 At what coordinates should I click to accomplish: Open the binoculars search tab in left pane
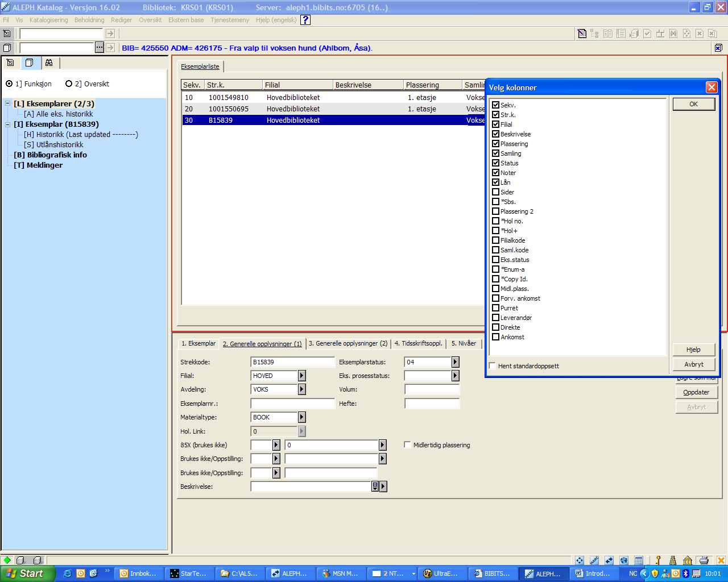tap(49, 63)
